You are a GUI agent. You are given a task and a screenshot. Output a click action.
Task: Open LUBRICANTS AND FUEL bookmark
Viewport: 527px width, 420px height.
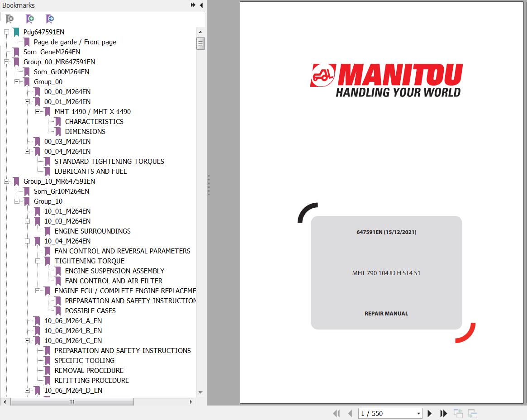click(x=91, y=172)
